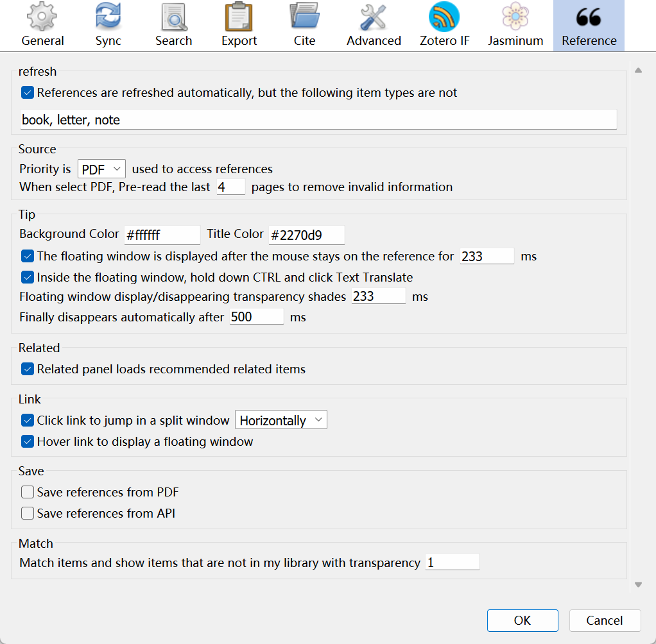Click the OK button
The width and height of the screenshot is (656, 644).
522,620
